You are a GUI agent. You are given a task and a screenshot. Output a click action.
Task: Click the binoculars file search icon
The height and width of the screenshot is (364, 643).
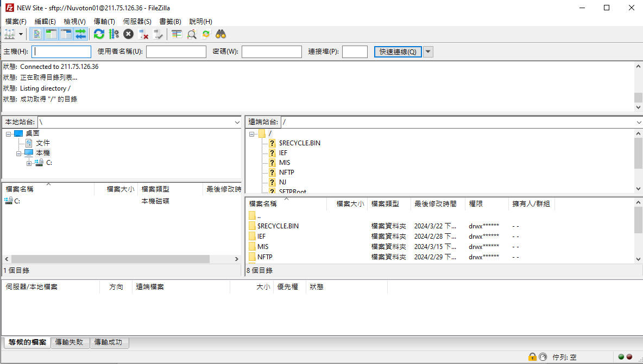(x=220, y=34)
